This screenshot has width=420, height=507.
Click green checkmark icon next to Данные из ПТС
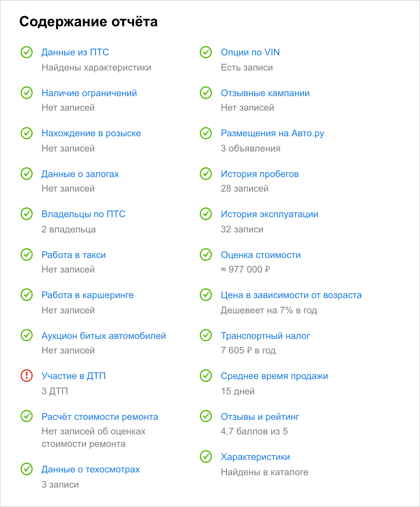(x=27, y=52)
